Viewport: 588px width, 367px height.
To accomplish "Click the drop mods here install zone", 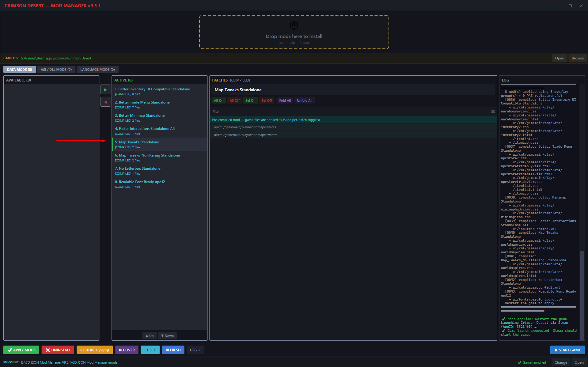I will [x=294, y=32].
